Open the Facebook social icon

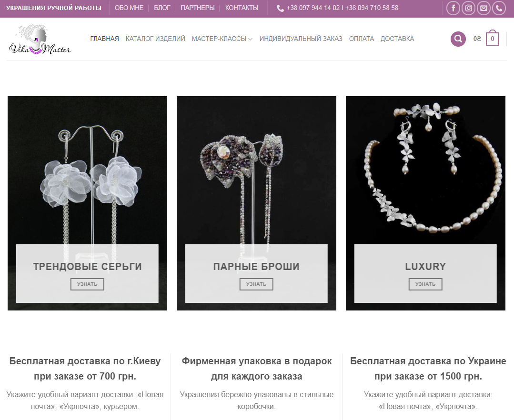454,8
